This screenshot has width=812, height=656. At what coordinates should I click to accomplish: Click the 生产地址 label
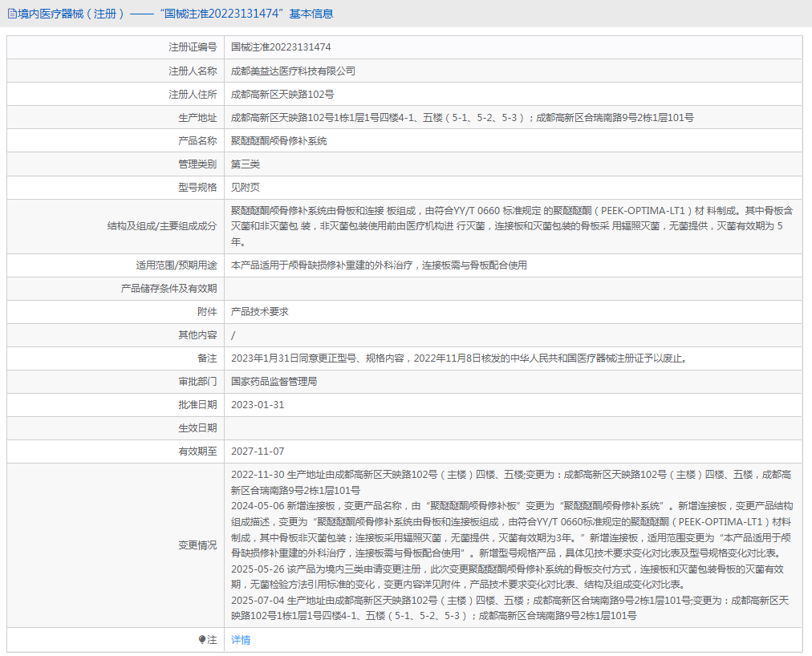pos(197,118)
